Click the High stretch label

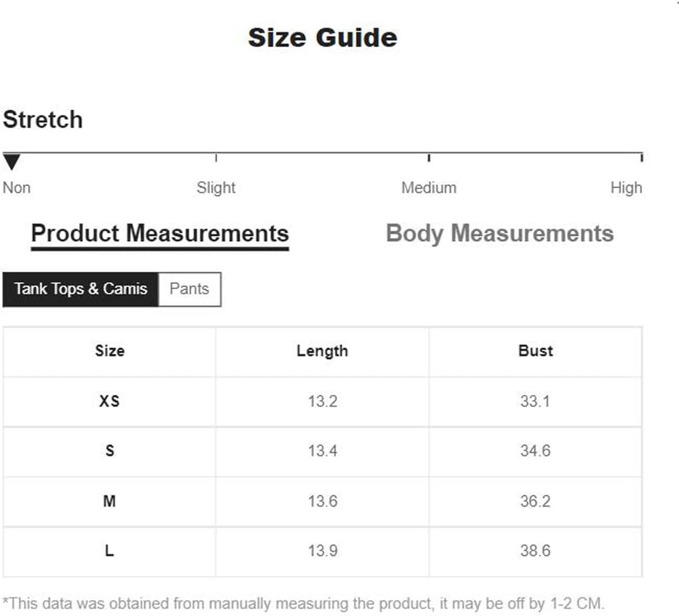pos(626,188)
